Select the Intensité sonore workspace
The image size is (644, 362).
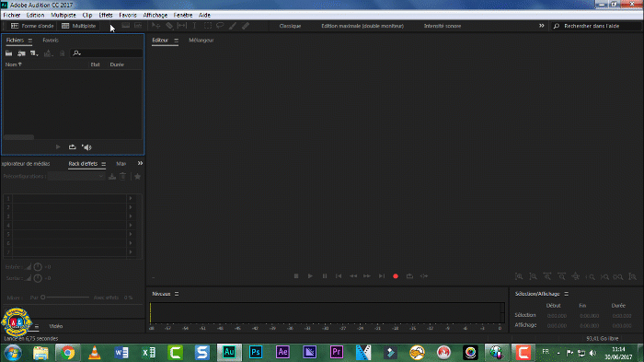[x=443, y=26]
